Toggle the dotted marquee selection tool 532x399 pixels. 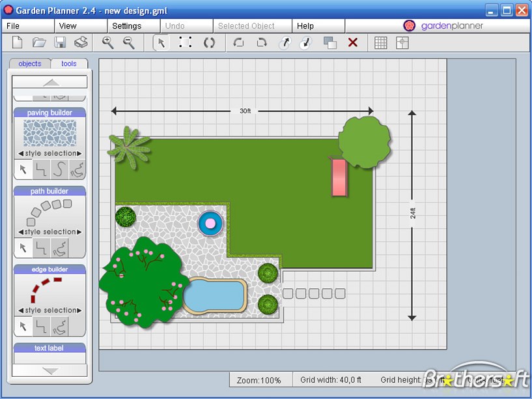(185, 42)
